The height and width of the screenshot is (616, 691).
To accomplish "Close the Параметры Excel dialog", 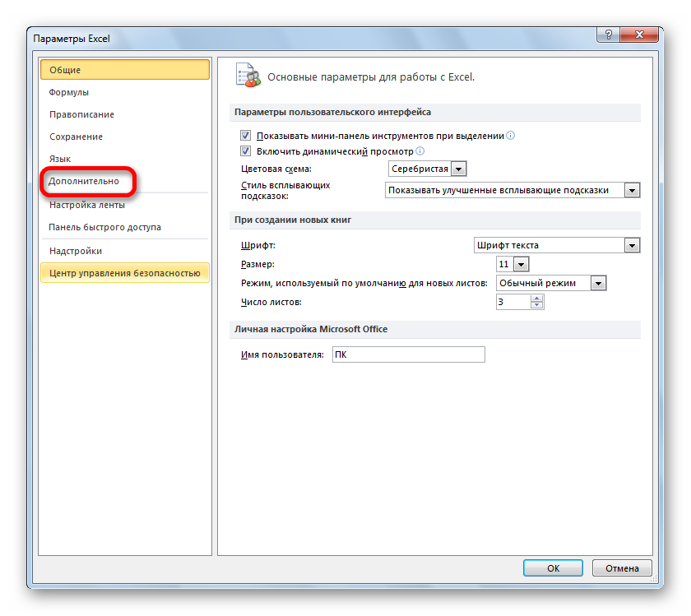I will [639, 35].
